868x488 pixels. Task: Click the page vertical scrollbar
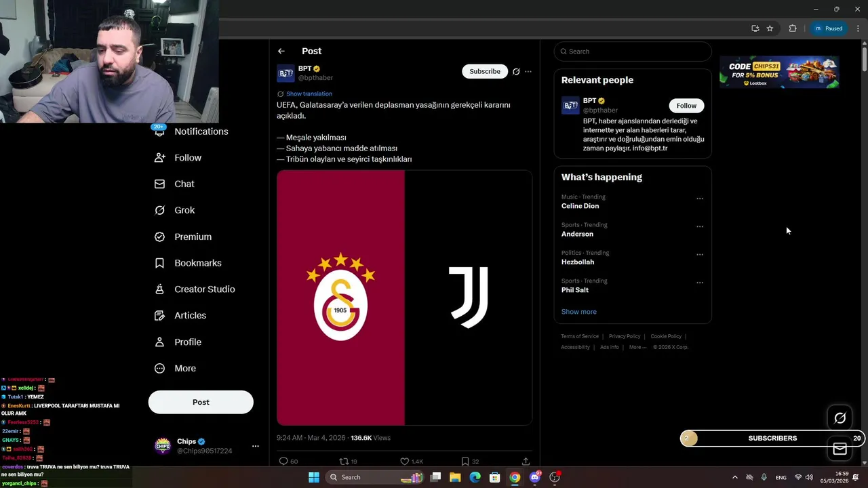tap(865, 59)
